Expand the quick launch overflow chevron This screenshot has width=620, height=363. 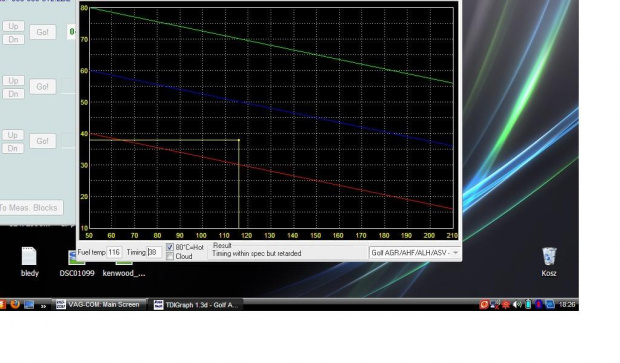[x=43, y=306]
